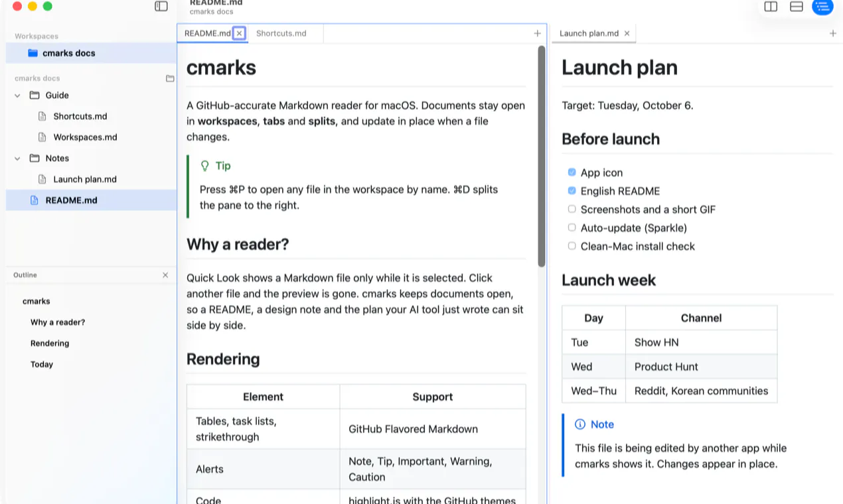
Task: Jump to Rendering in the Outline
Action: point(50,344)
